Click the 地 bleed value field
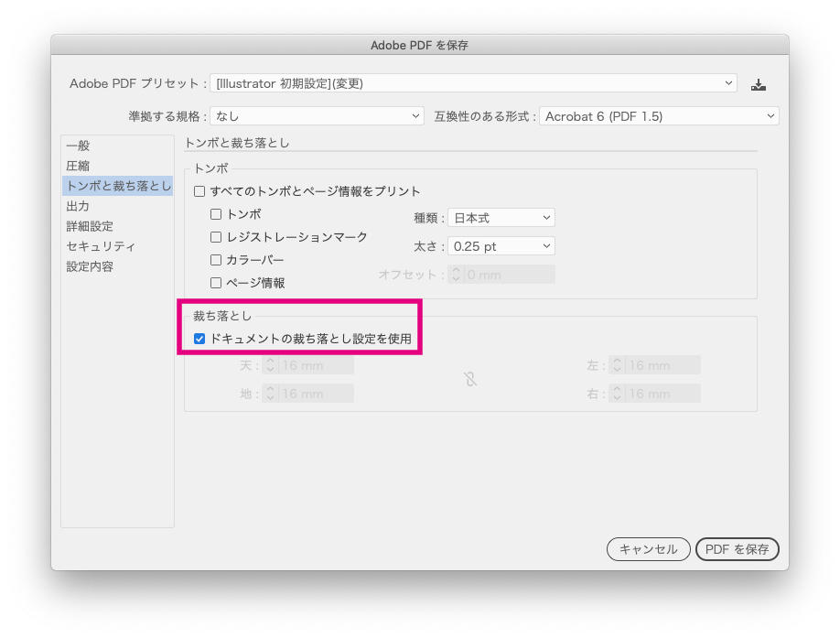Screen dimensions: 840x638 coord(316,394)
